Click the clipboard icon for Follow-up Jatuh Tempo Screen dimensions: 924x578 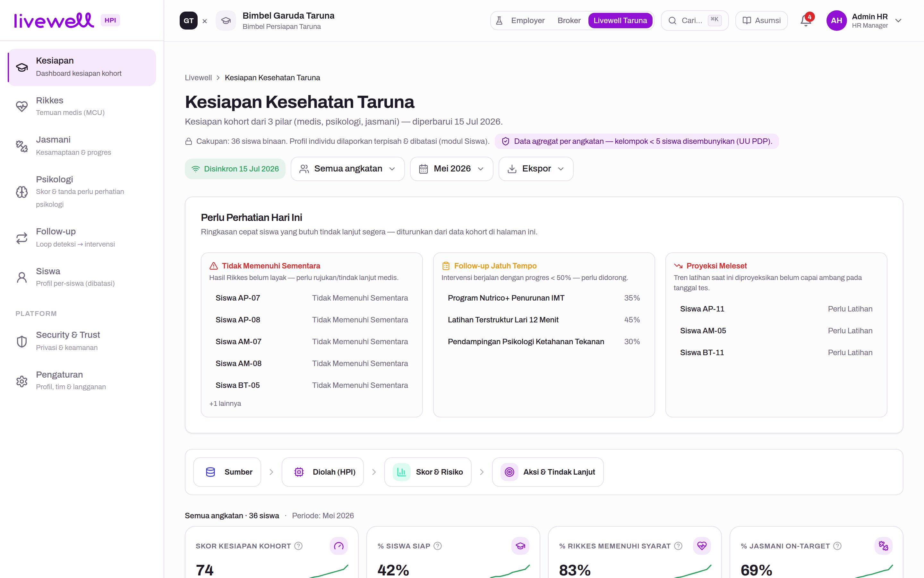point(446,266)
